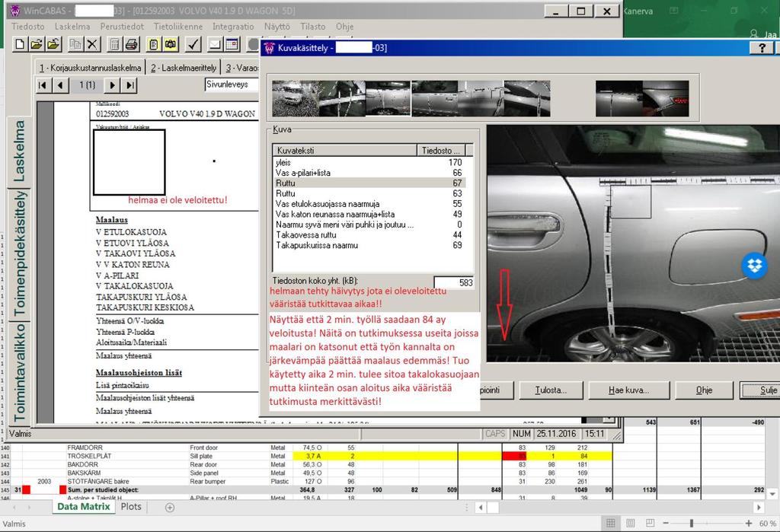Switch Excel to Normal view icon
780x532 pixels.
click(610, 523)
